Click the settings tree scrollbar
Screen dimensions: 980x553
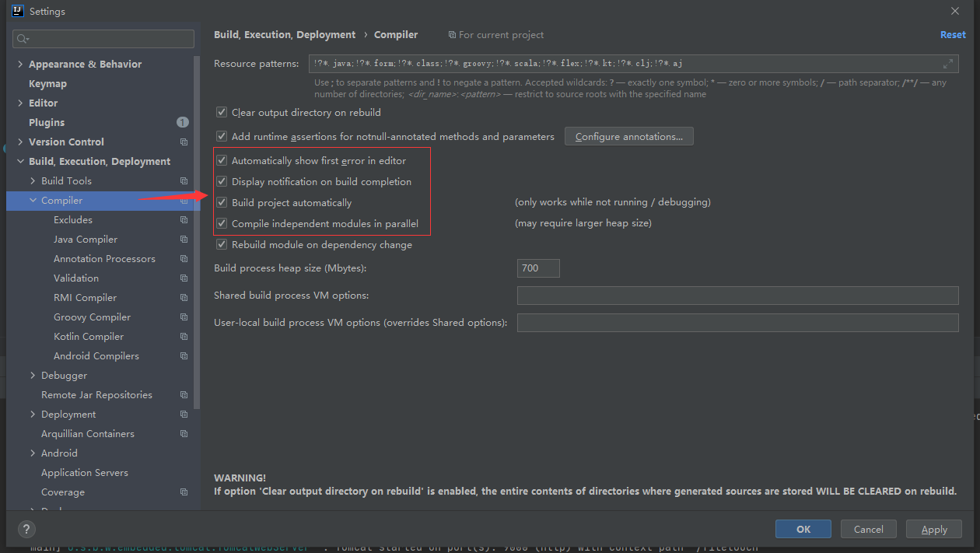tap(197, 231)
